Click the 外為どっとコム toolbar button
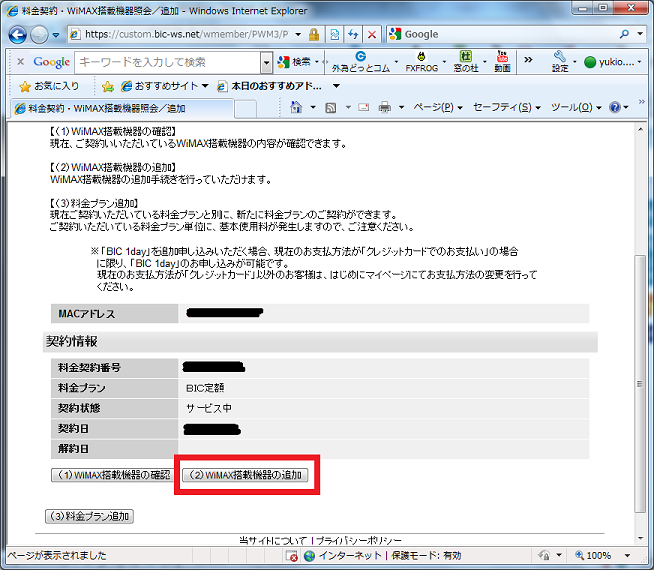654x570 pixels. [361, 62]
